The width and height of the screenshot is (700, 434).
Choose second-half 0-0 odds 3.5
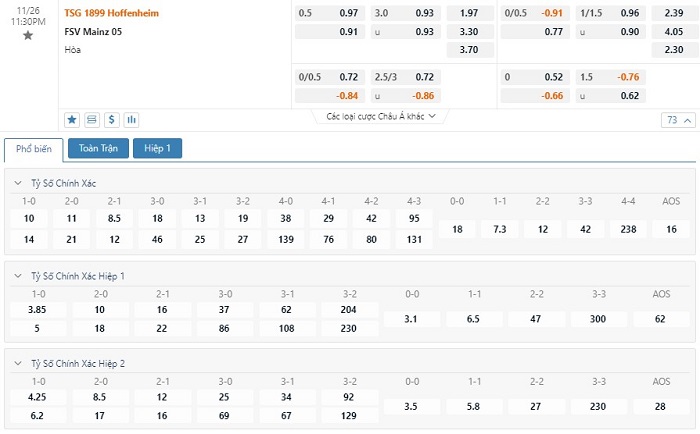pos(412,407)
